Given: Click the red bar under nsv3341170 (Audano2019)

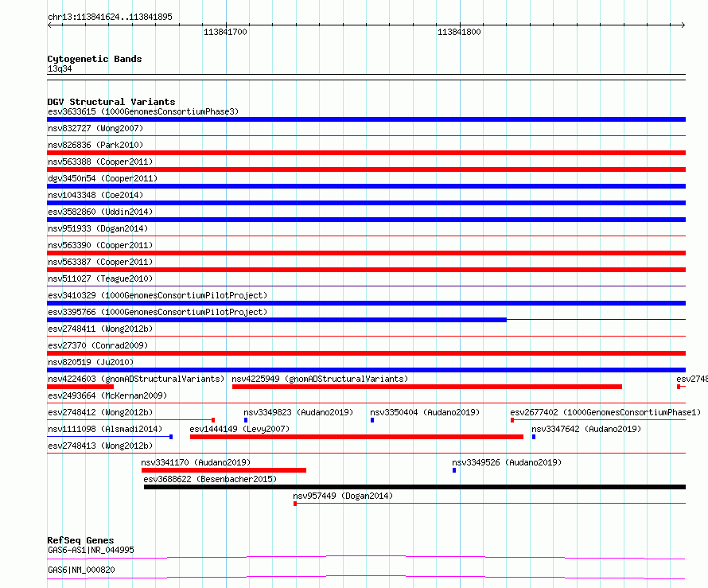Looking at the screenshot, I should (x=224, y=470).
